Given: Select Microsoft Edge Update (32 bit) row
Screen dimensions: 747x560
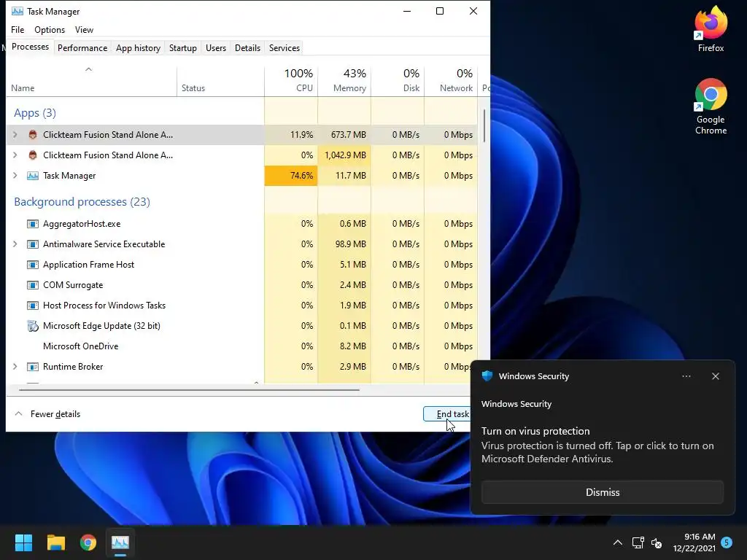Looking at the screenshot, I should (x=242, y=326).
